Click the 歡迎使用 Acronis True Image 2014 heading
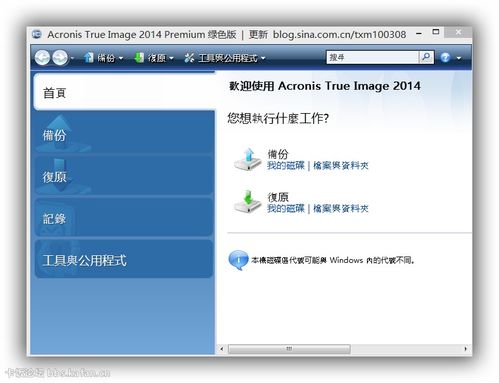 325,86
